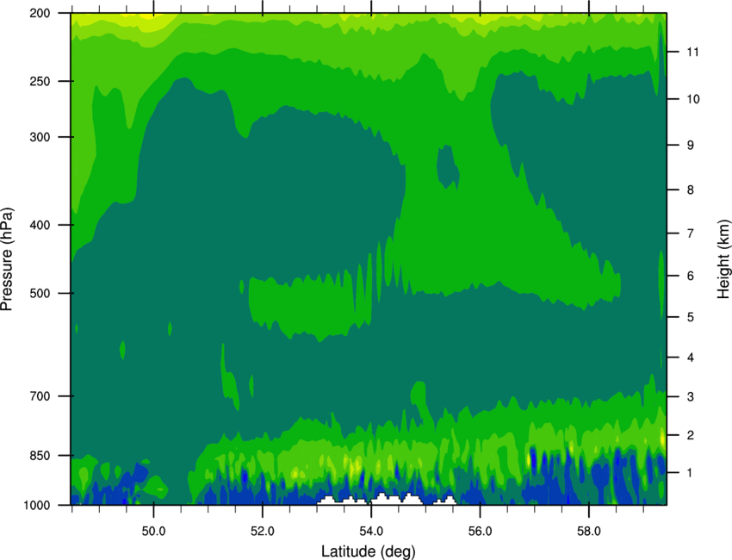Click the 'Pressure (hPa)' axis title
The width and height of the screenshot is (732, 560).
point(7,259)
